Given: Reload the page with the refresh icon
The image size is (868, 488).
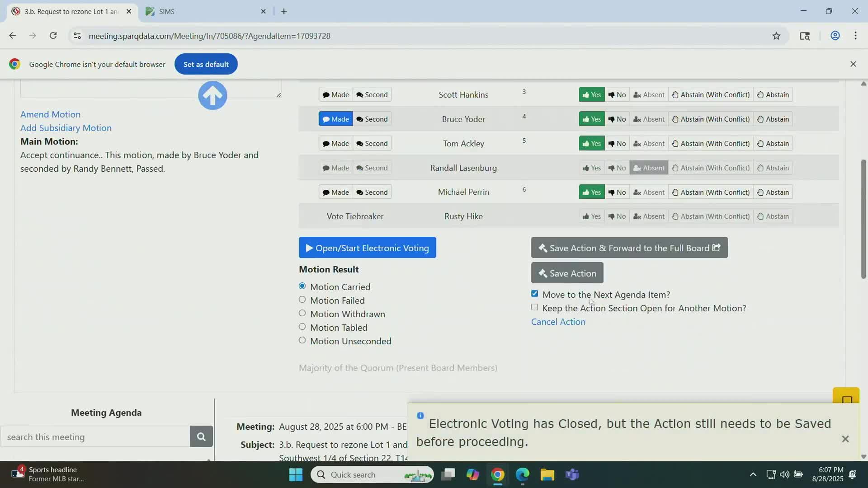Looking at the screenshot, I should (53, 36).
